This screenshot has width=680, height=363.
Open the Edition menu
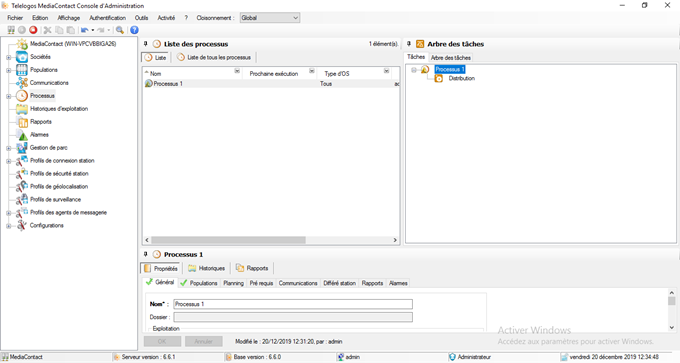click(40, 18)
